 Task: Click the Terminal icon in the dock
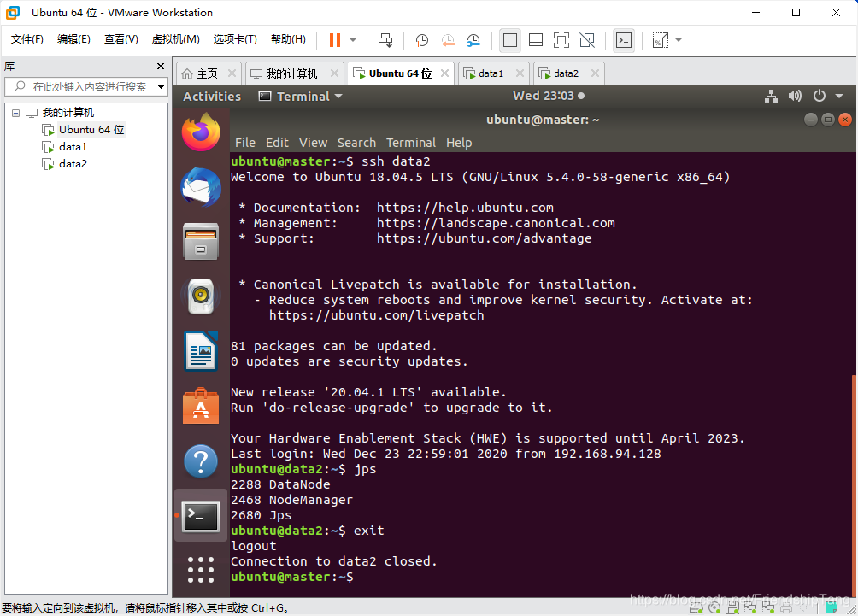coord(201,515)
